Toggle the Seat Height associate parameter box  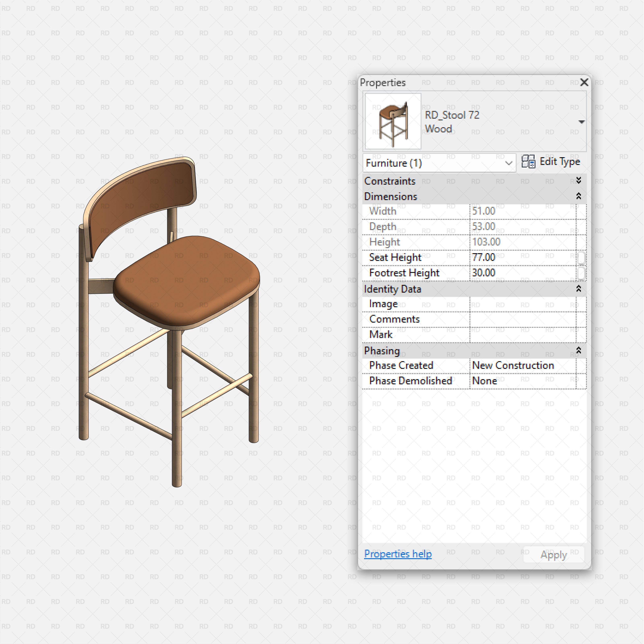[581, 257]
